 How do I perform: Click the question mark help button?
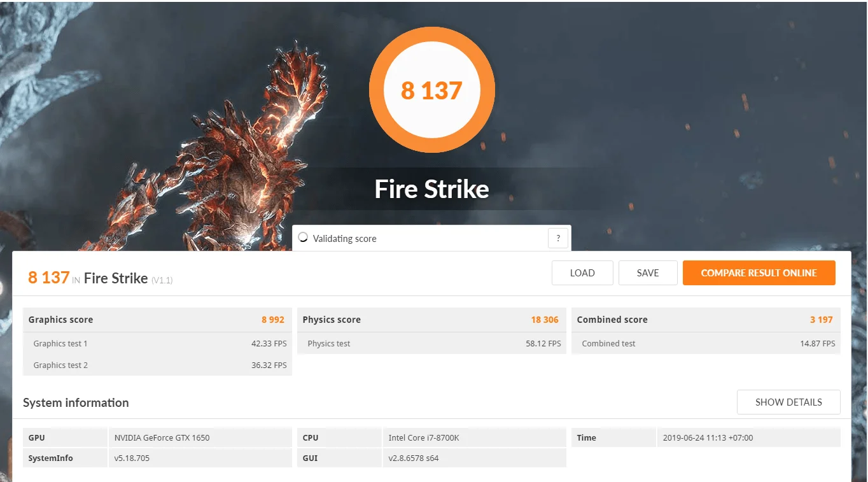tap(558, 238)
